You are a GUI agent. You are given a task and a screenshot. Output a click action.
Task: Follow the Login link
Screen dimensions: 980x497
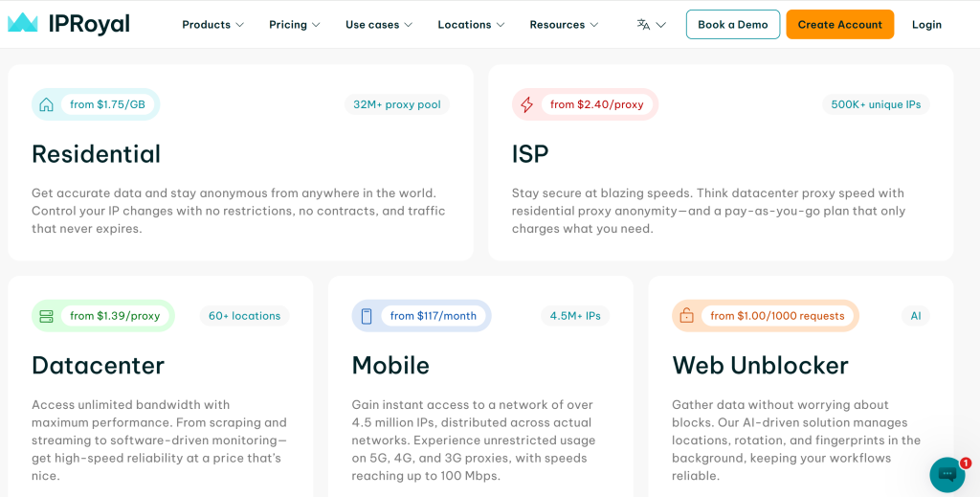(926, 25)
